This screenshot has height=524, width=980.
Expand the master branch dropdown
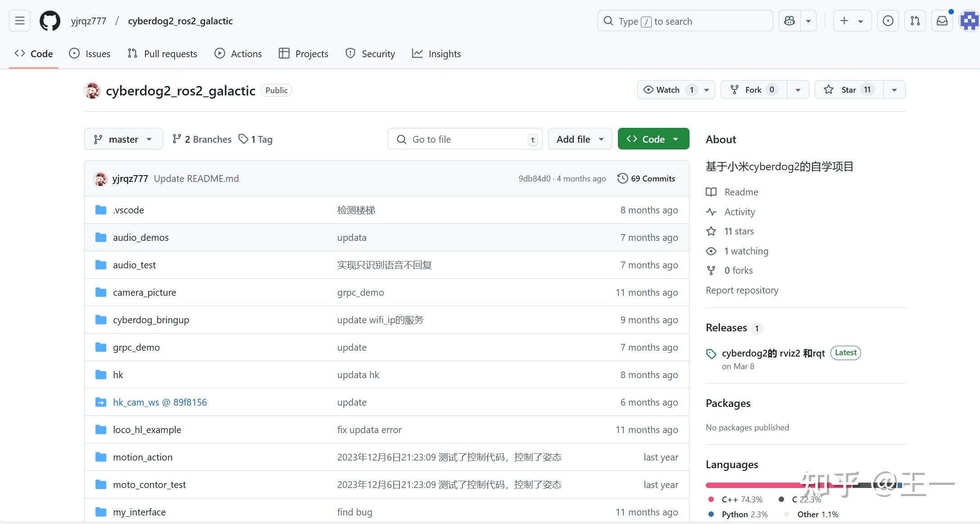pos(123,139)
